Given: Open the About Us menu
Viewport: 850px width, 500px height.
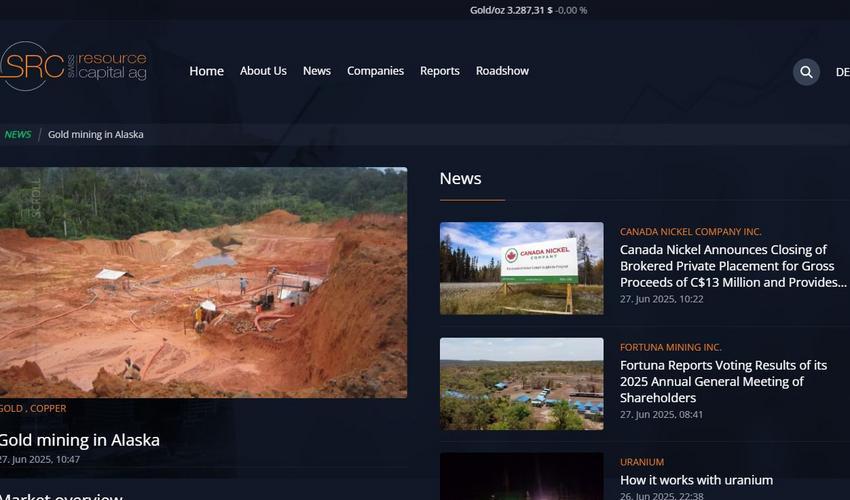Looking at the screenshot, I should [x=263, y=71].
